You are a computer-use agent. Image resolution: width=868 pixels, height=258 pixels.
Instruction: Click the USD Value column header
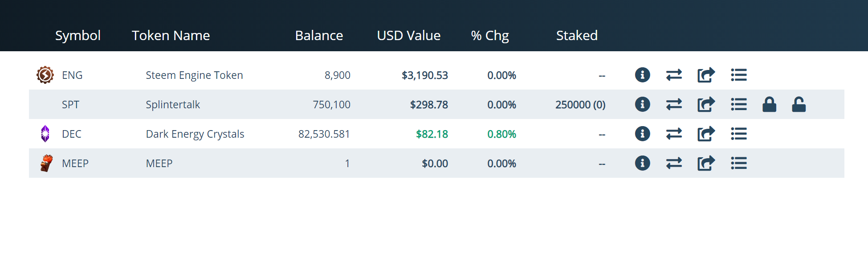click(x=408, y=36)
